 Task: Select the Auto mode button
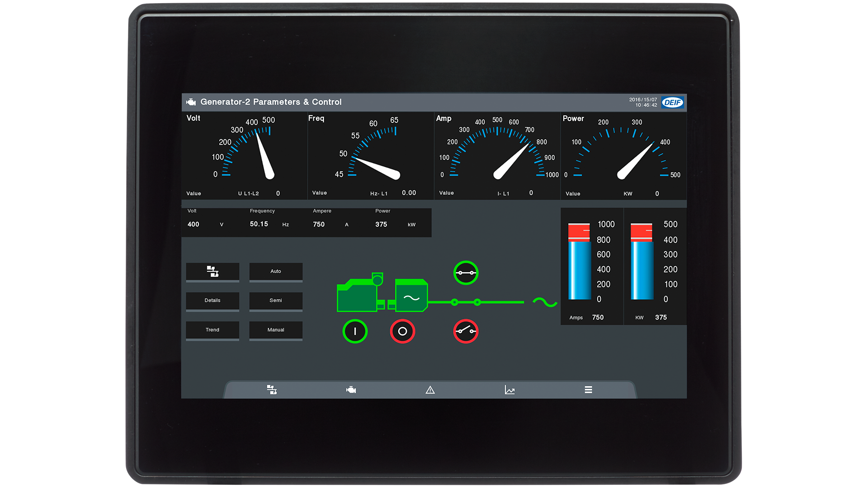pos(276,272)
